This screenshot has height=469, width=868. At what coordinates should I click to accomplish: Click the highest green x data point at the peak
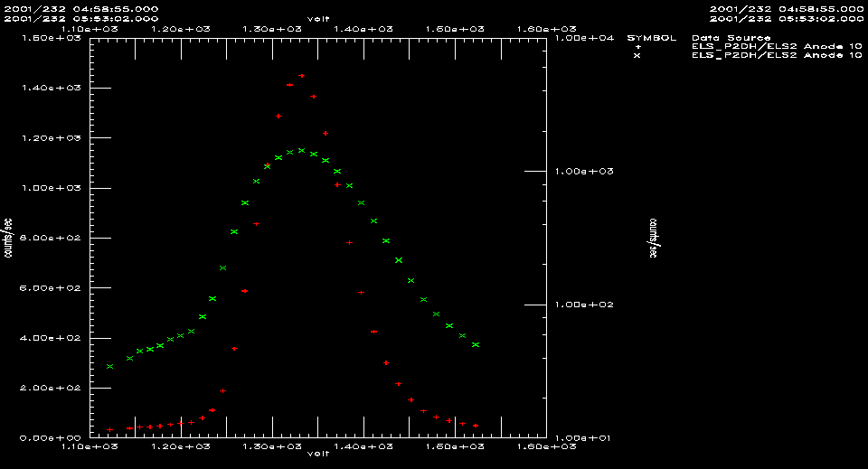coord(302,150)
